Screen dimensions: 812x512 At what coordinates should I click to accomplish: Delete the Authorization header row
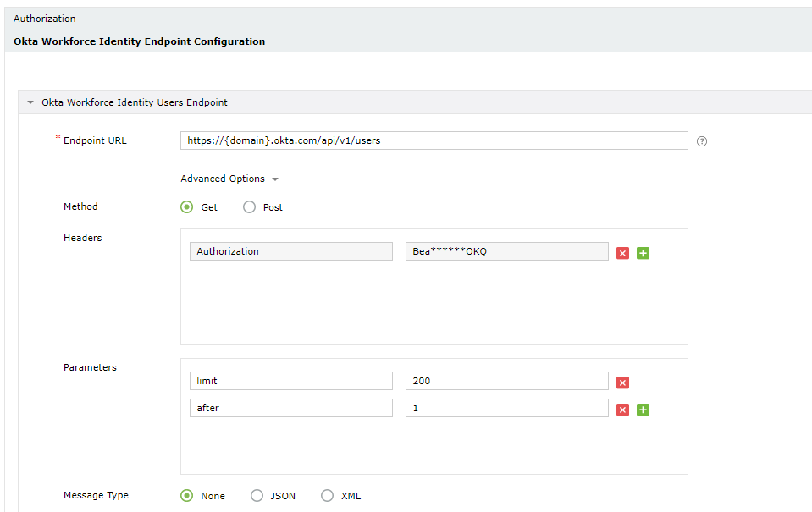623,253
